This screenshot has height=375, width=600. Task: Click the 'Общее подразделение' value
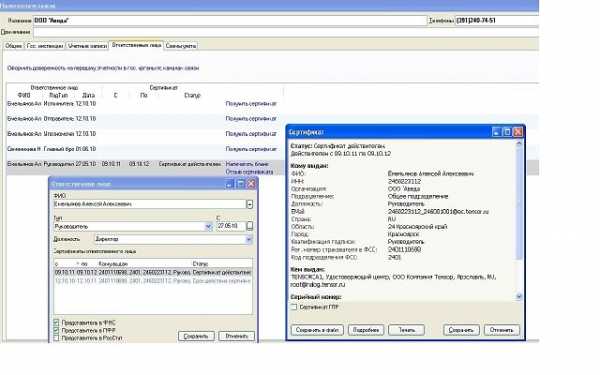click(x=417, y=196)
